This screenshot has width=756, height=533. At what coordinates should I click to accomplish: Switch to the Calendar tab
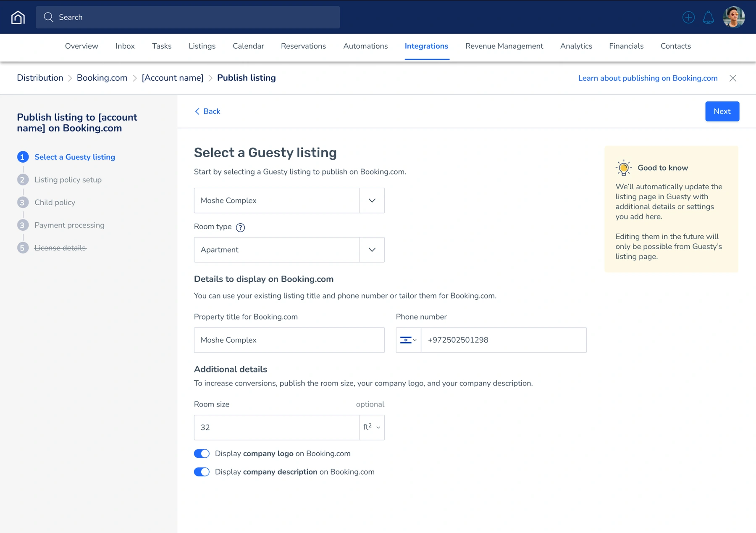click(248, 46)
